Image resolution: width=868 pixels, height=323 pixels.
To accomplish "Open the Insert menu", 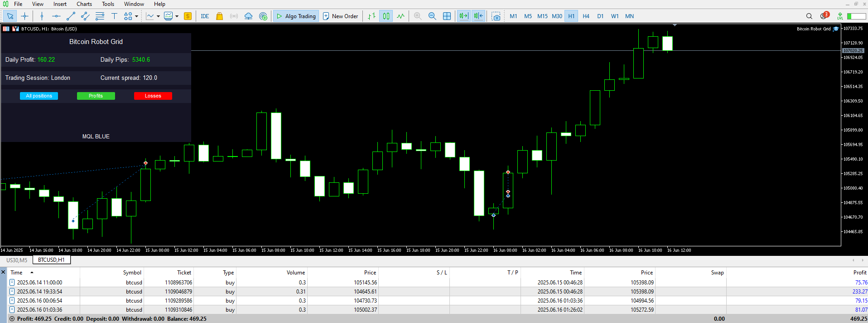I will [60, 4].
